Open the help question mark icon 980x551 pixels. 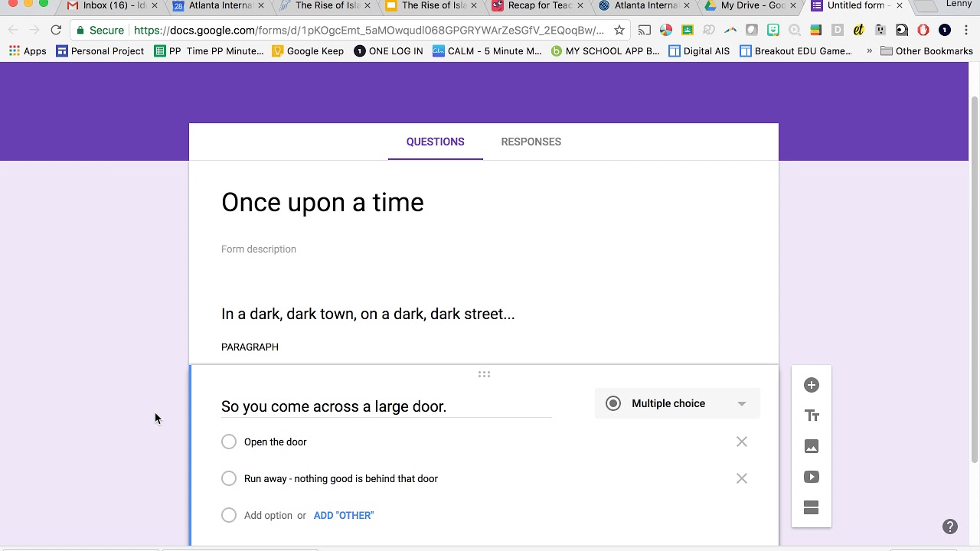point(950,527)
